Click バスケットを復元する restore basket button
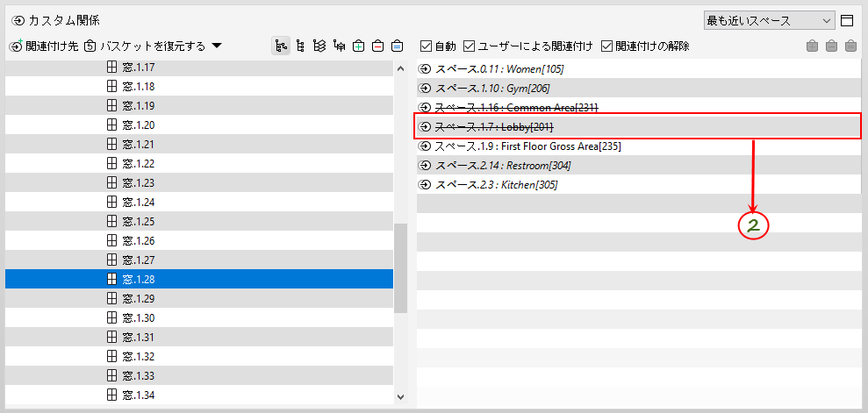 tap(145, 46)
